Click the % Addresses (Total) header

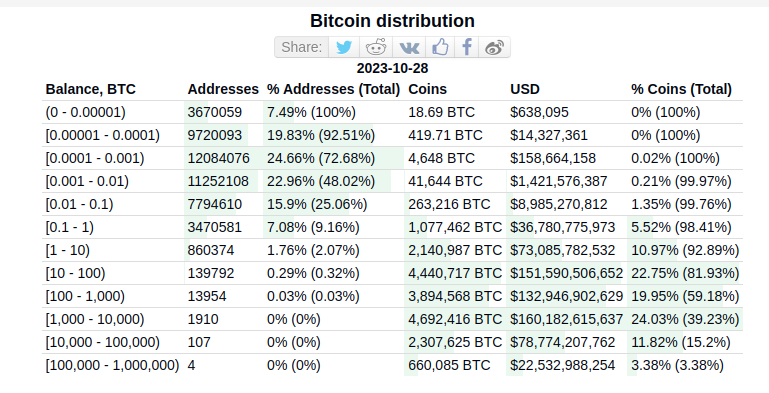(333, 89)
